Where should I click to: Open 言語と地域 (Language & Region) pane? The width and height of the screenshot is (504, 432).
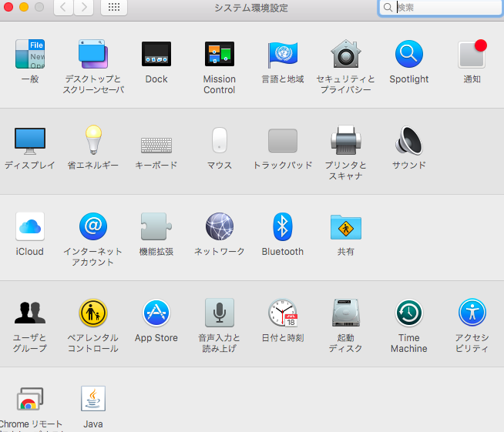pyautogui.click(x=283, y=54)
